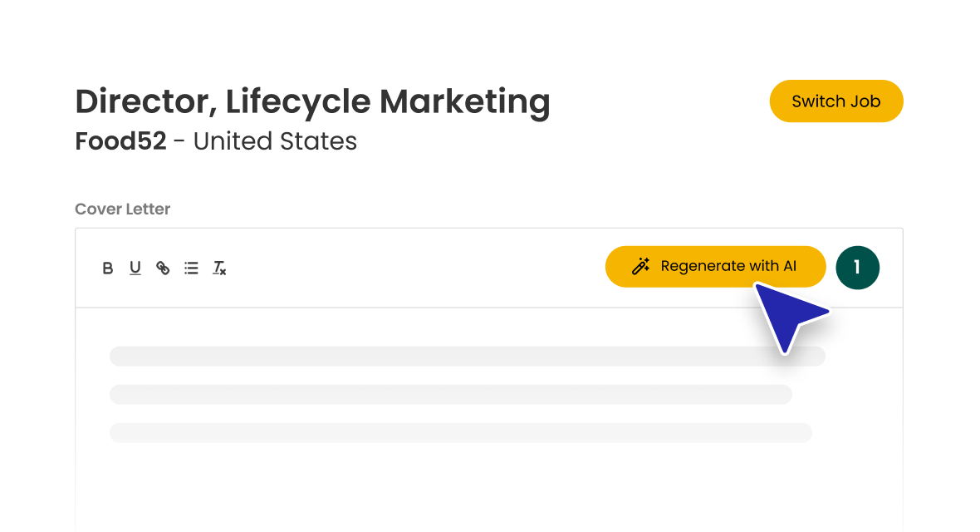Click the empty toolbar space beside clear formatting icon
This screenshot has height=532, width=980.
[413, 268]
